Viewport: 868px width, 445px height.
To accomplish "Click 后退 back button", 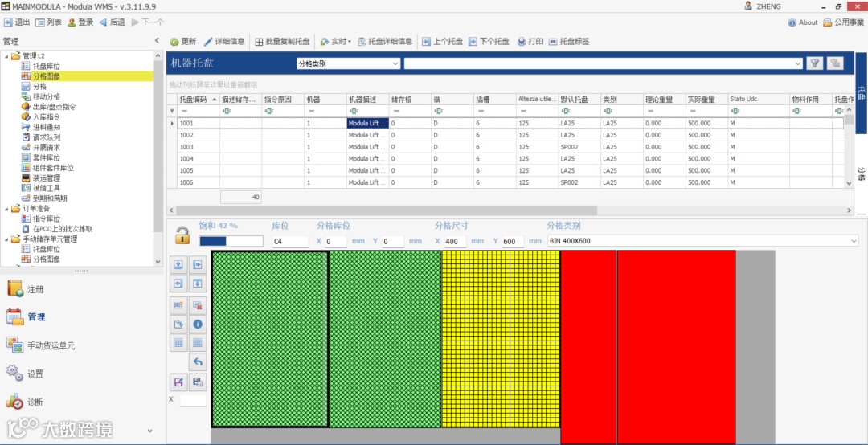I will point(113,22).
